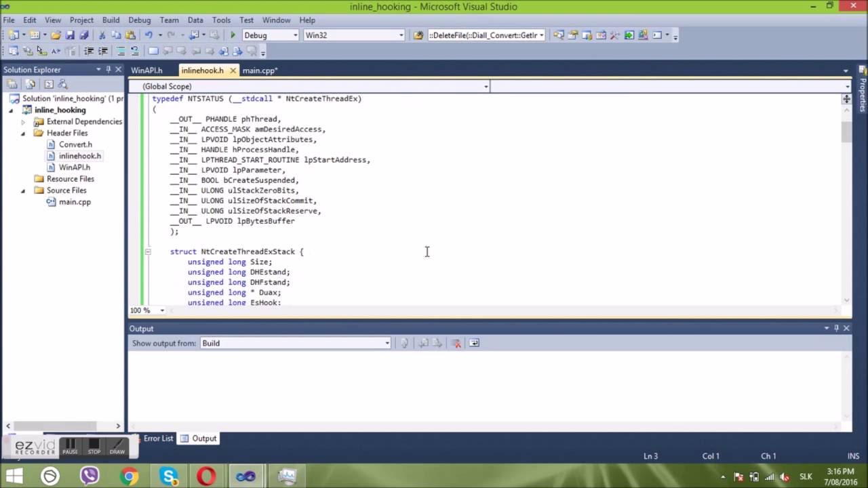Start debugging with green play arrow
The image size is (868, 488).
(x=233, y=35)
